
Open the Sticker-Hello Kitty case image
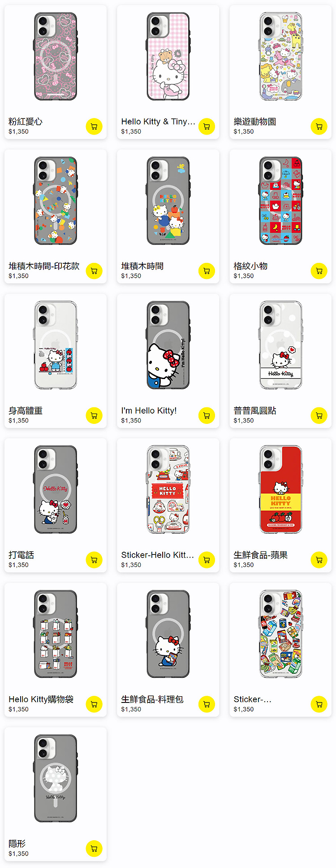pos(168,490)
